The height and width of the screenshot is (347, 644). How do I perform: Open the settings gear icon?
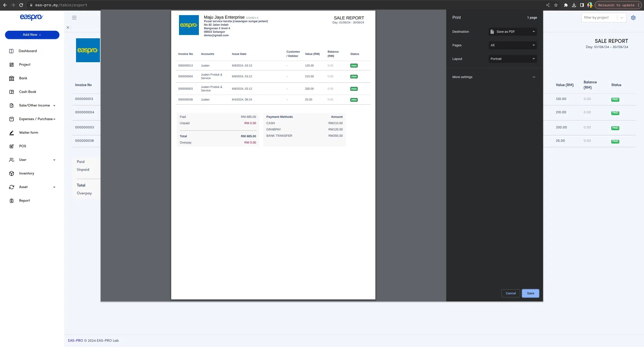coord(633,18)
